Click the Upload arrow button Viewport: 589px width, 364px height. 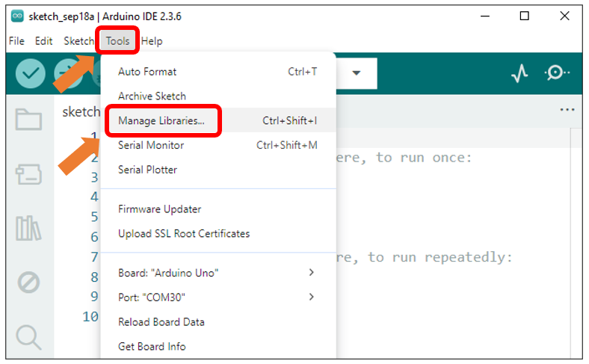[x=67, y=73]
